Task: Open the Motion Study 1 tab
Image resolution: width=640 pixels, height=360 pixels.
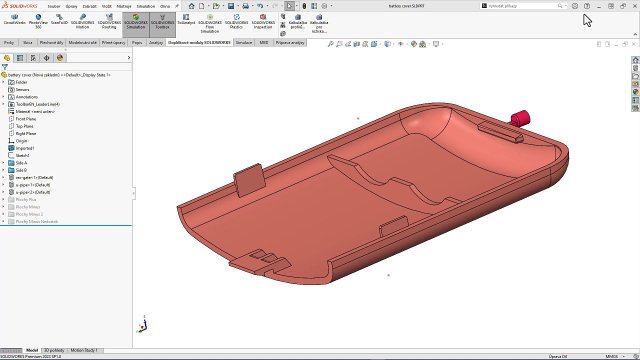Action: pos(84,351)
